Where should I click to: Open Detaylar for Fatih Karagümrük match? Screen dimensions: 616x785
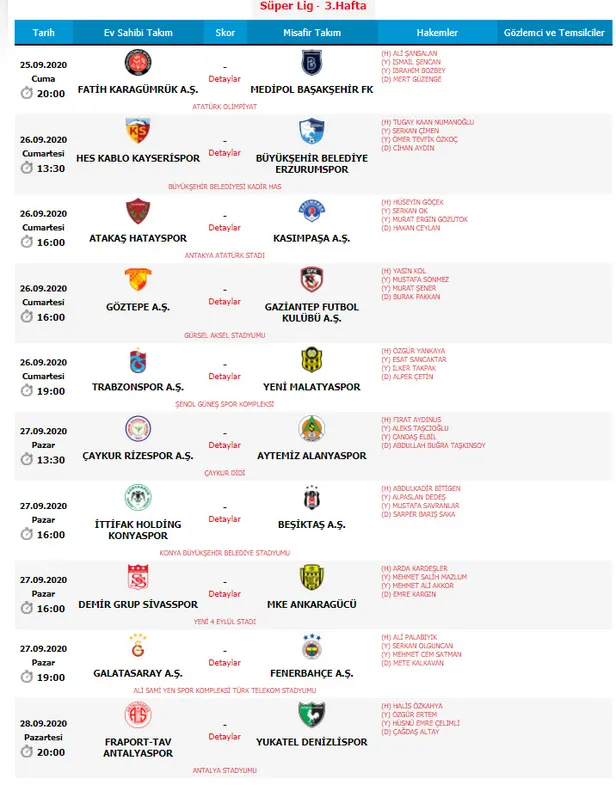224,78
